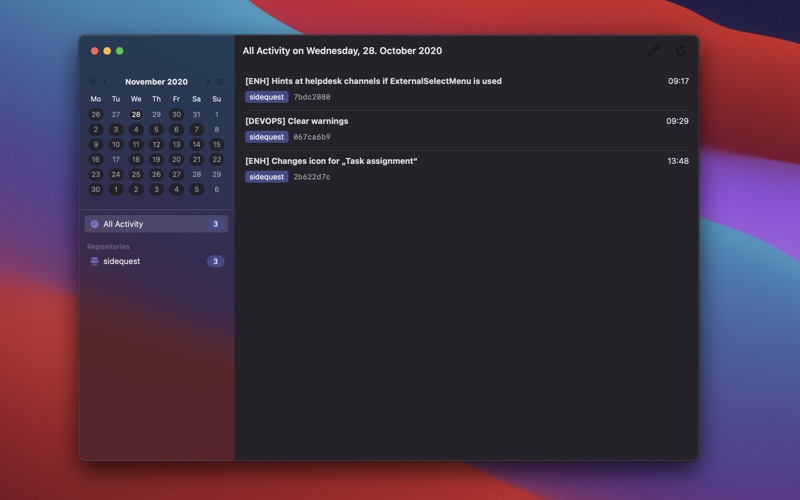This screenshot has height=500, width=800.
Task: Click the 09:17 commit timestamp
Action: (678, 81)
